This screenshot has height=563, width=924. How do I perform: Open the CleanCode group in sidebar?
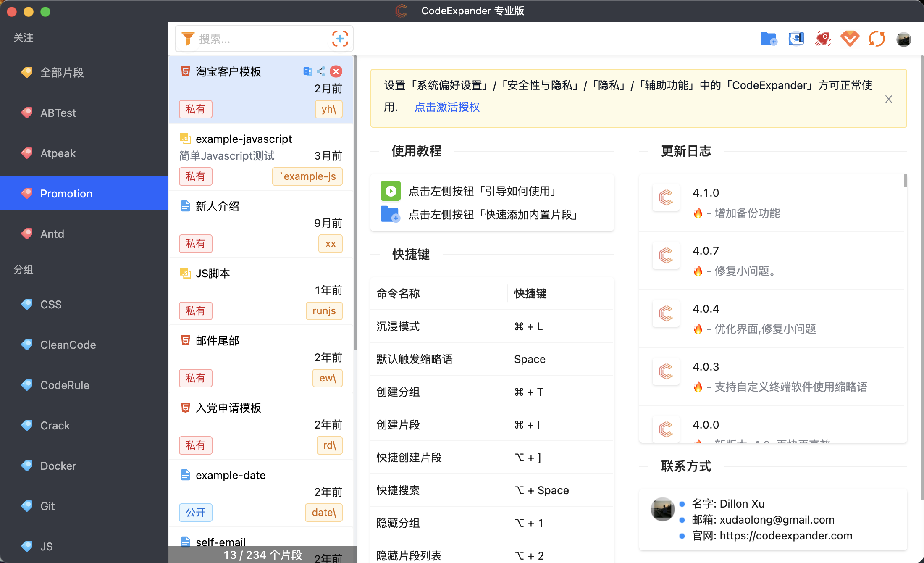[68, 345]
